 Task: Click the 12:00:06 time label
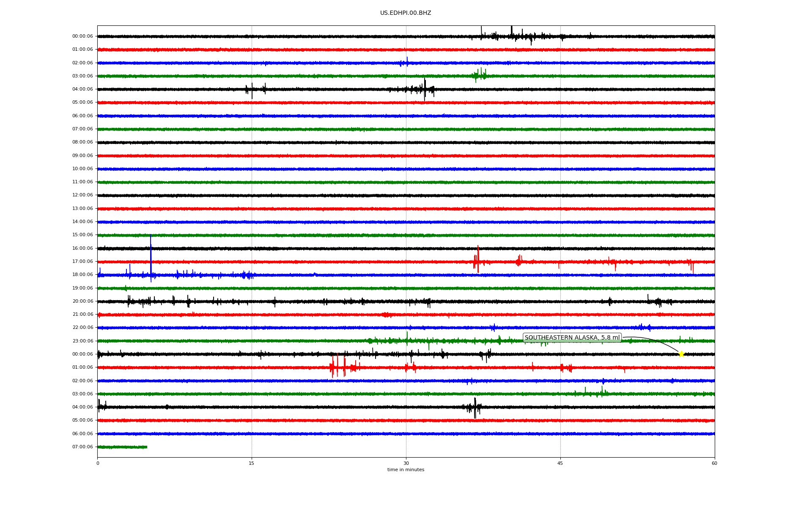[82, 195]
